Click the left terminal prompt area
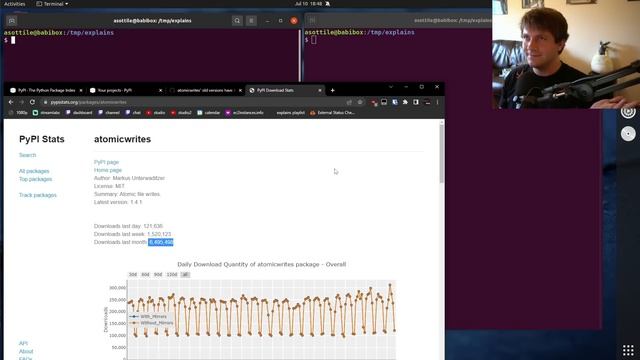The width and height of the screenshot is (640, 360). click(151, 55)
